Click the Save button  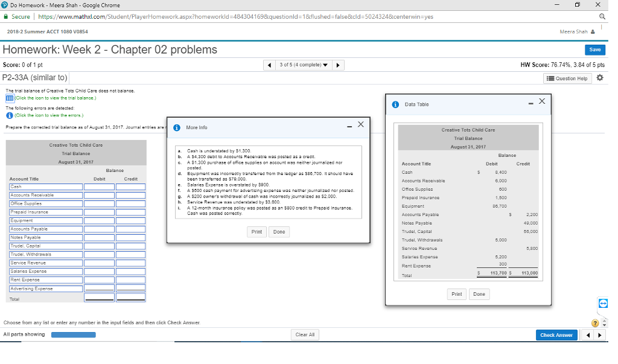pos(594,49)
